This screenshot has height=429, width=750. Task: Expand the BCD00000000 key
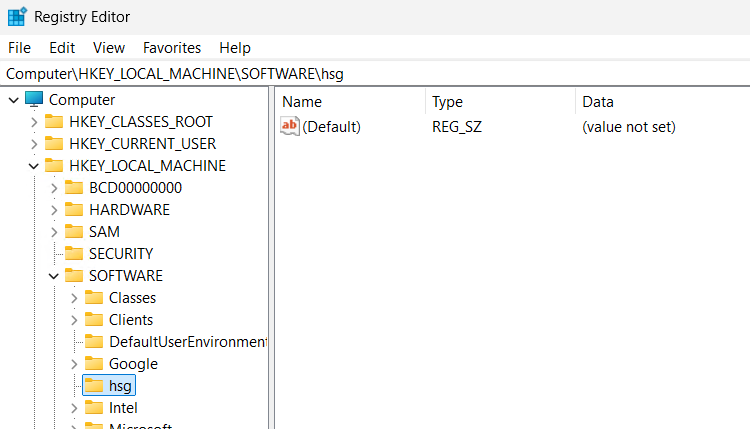tap(54, 188)
